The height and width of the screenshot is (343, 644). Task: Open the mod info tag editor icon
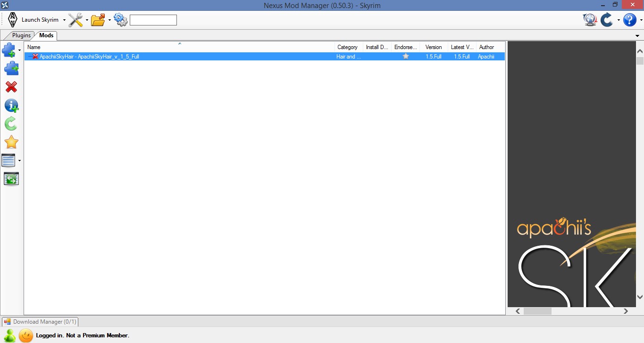click(11, 106)
